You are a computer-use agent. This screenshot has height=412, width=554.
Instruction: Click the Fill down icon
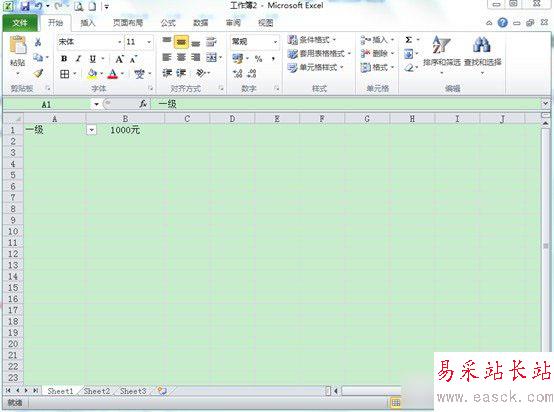(x=408, y=54)
